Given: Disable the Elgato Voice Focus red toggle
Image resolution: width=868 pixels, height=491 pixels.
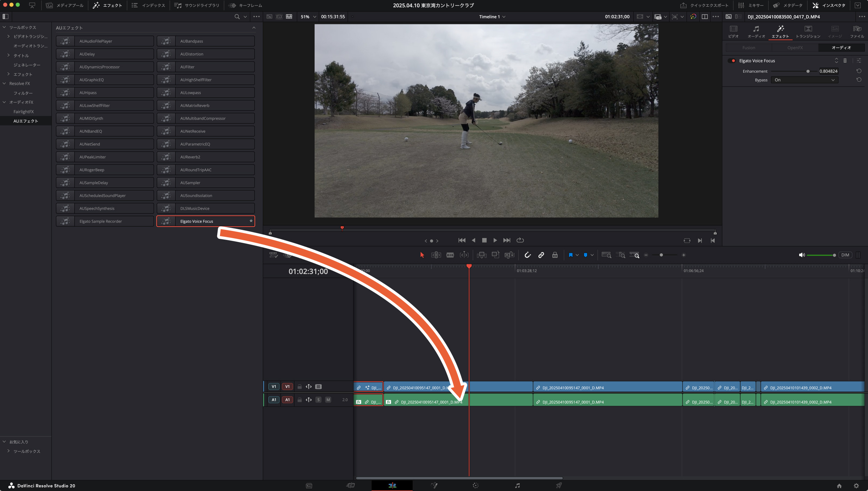Looking at the screenshot, I should [x=732, y=61].
